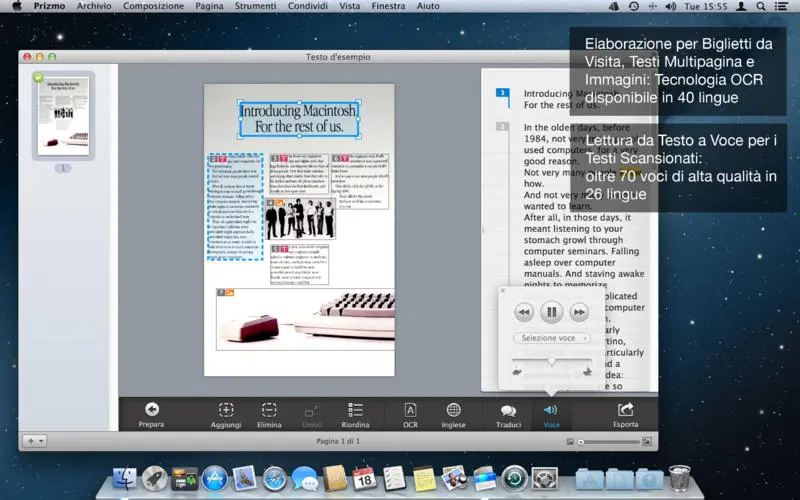Toggle the Voce speech panel

pyautogui.click(x=551, y=409)
